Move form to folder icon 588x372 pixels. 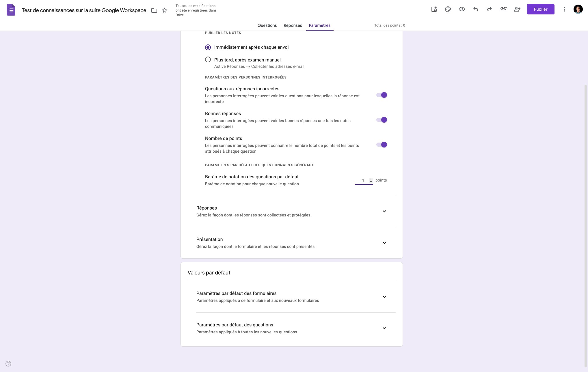[154, 10]
